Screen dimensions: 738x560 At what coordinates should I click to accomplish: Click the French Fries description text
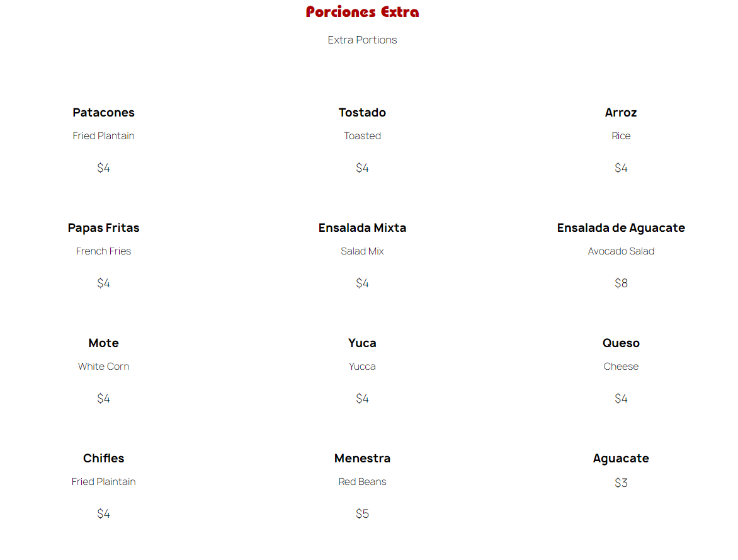(103, 251)
